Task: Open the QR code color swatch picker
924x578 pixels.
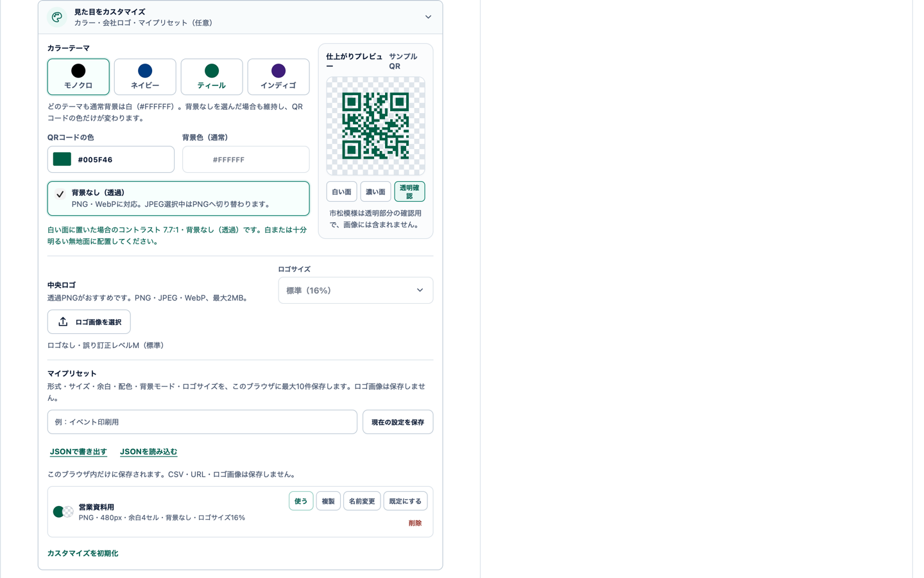Action: [x=62, y=159]
